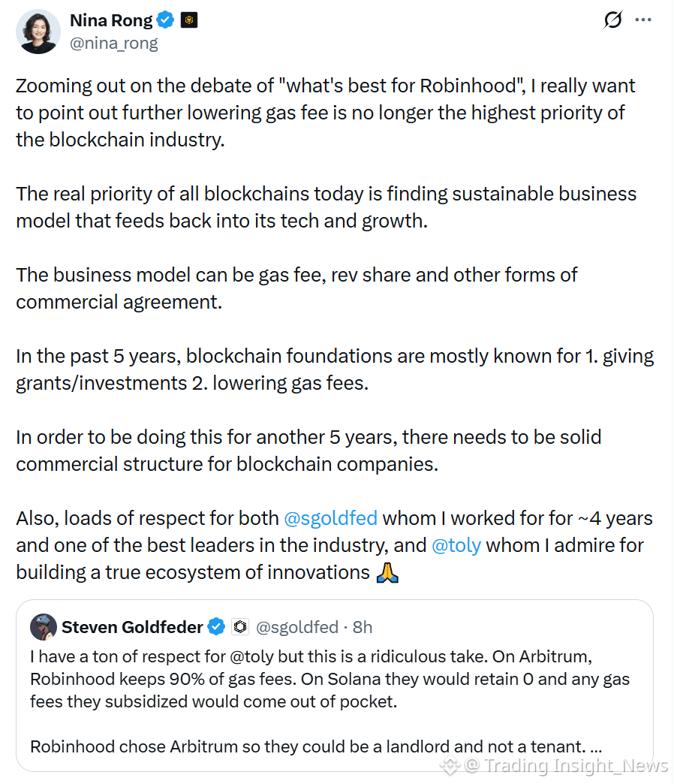Click the BNB affiliate badge next to Nina Rong

point(189,20)
